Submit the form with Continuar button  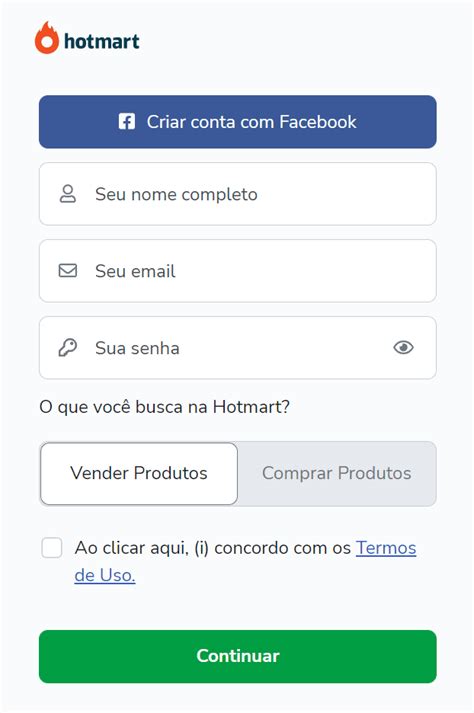click(237, 656)
